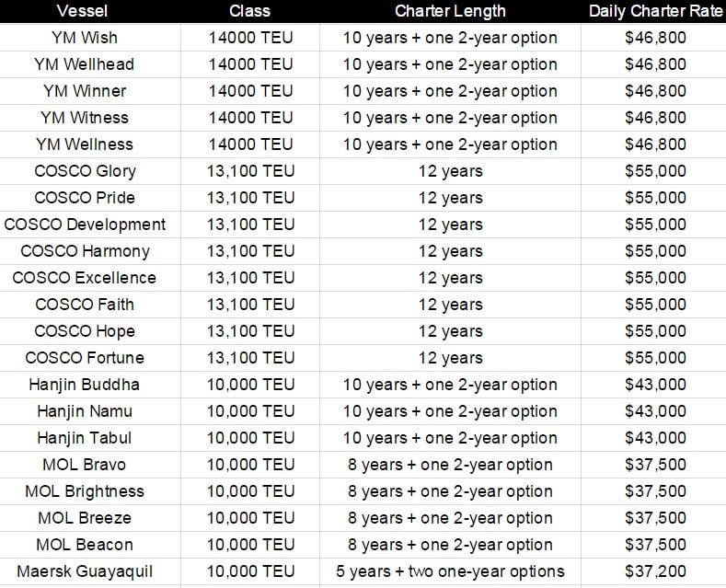This screenshot has height=588, width=726.
Task: Select the COSCO Excellence vessel cell
Action: point(84,278)
